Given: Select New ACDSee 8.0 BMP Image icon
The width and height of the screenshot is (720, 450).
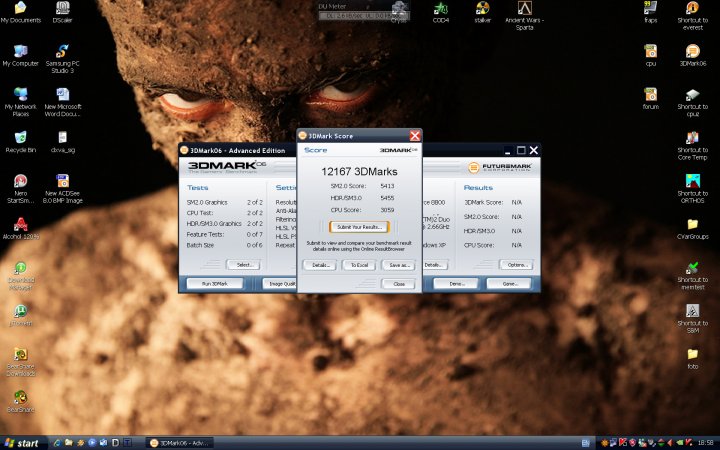Looking at the screenshot, I should point(62,189).
